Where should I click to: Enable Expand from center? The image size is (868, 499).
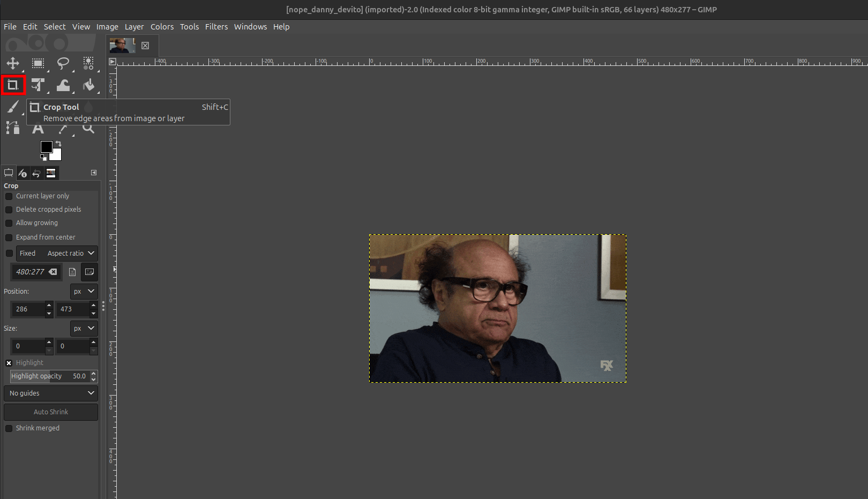(x=9, y=237)
